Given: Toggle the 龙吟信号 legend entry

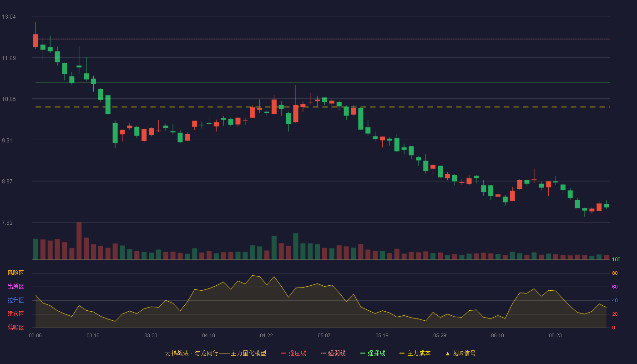Looking at the screenshot, I should coord(460,353).
